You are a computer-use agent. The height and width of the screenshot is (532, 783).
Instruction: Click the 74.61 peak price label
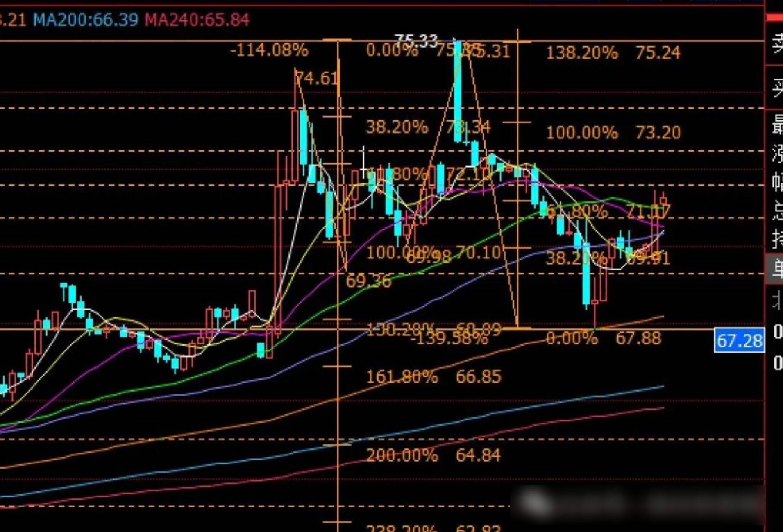pos(318,78)
